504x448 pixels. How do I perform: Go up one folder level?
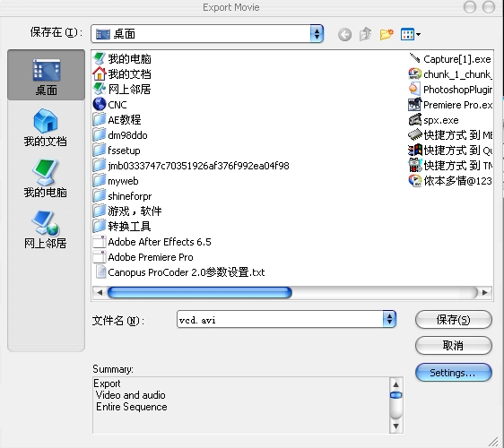tap(366, 34)
